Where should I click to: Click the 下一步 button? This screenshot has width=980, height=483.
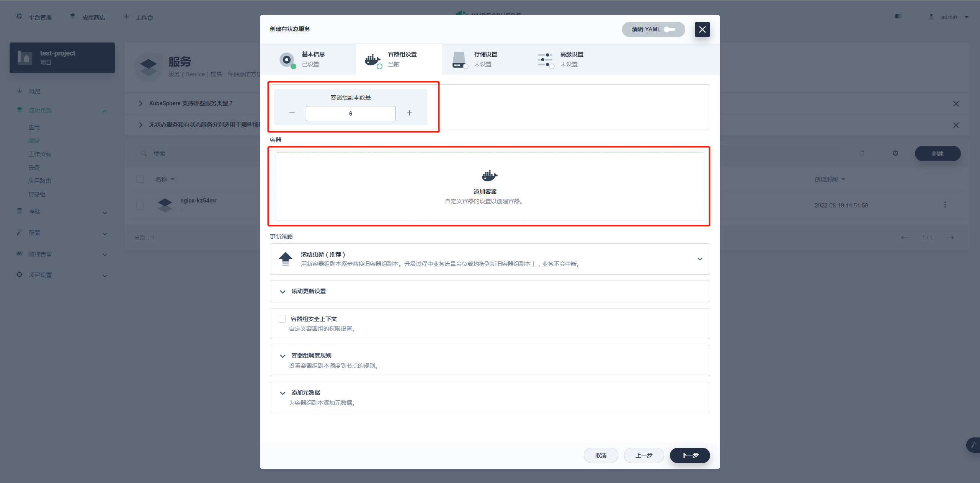pyautogui.click(x=689, y=455)
